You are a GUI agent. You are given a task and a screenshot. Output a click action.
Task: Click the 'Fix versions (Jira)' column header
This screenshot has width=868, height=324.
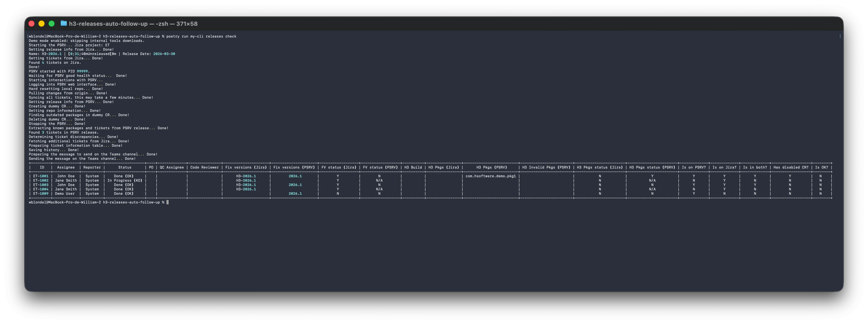tap(246, 167)
